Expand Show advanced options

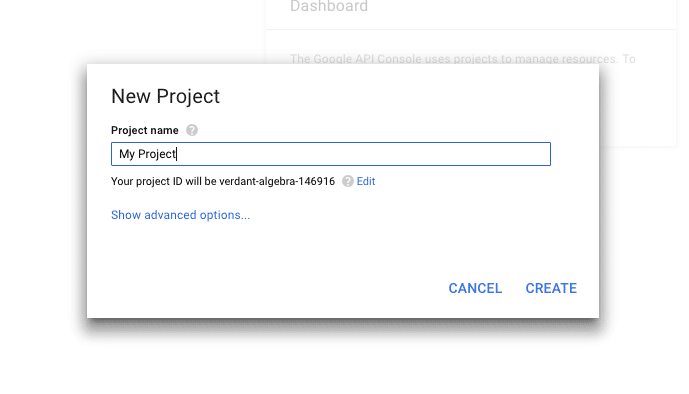tap(180, 215)
